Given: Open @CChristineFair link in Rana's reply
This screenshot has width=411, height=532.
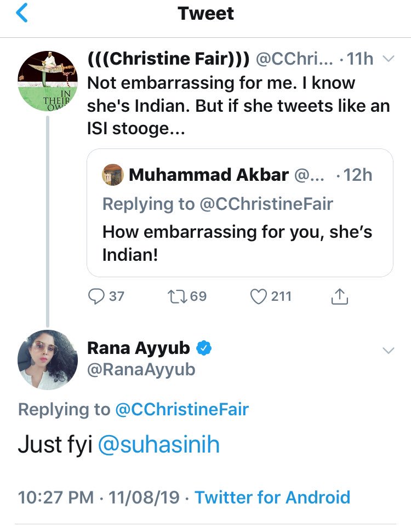Looking at the screenshot, I should [x=181, y=409].
